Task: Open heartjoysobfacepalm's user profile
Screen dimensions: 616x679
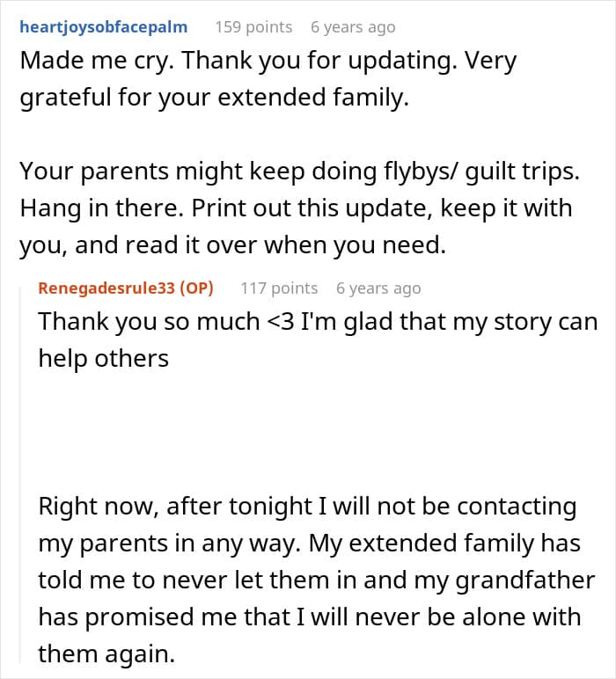Action: (x=103, y=27)
